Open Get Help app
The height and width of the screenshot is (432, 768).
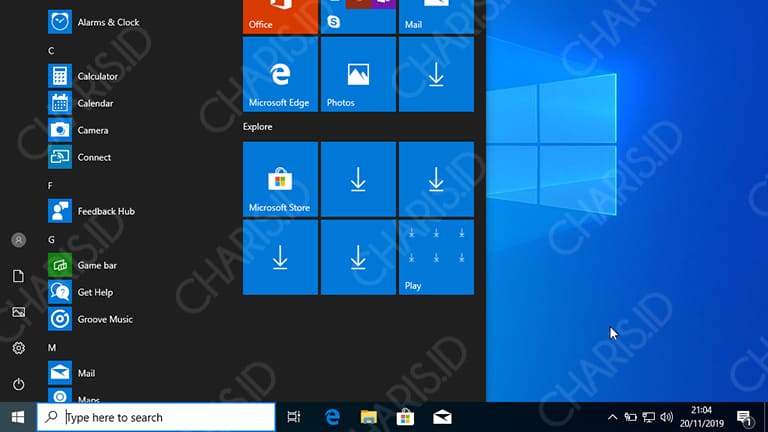[x=81, y=292]
